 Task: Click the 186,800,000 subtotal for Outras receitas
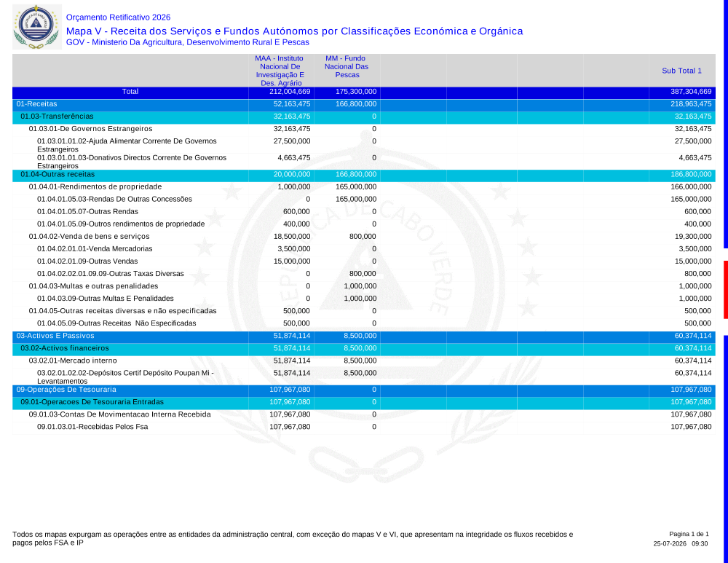click(x=691, y=175)
